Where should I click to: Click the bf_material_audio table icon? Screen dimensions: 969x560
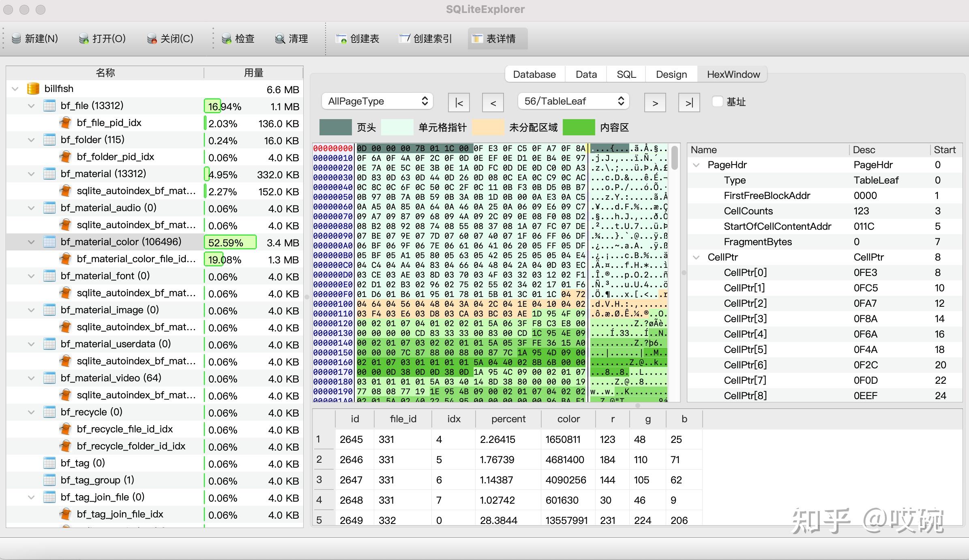(x=49, y=208)
